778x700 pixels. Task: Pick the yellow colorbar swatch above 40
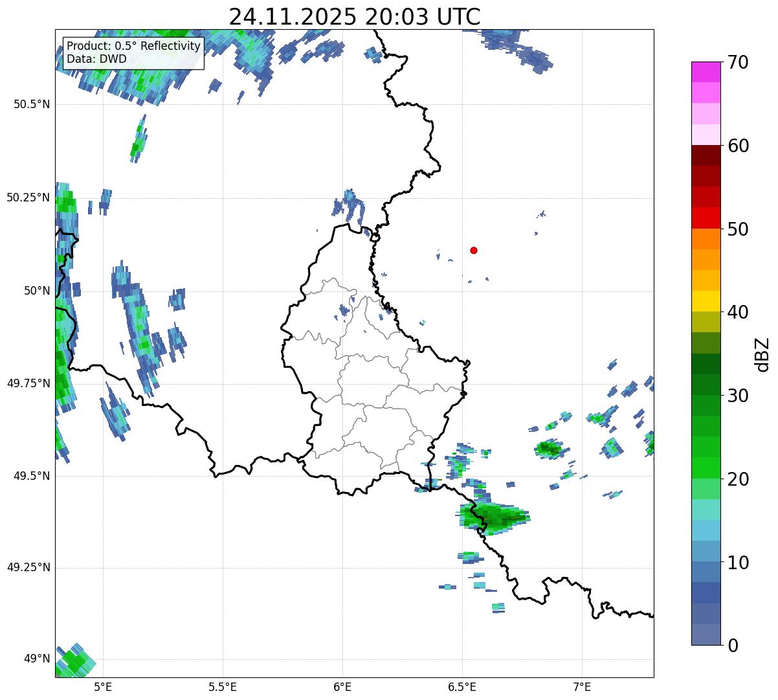coord(706,302)
